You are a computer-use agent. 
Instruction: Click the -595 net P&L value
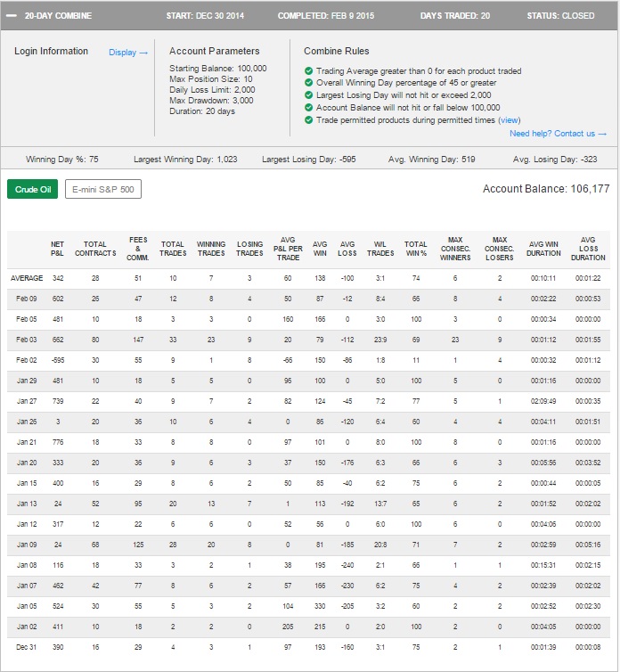(x=58, y=360)
